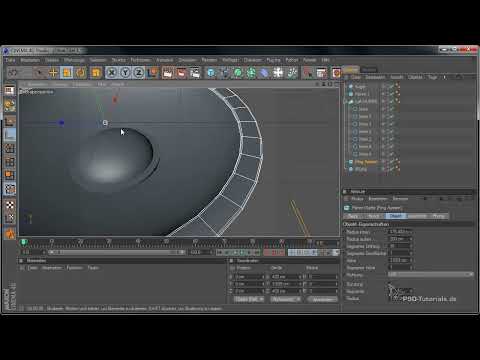480x360 pixels.
Task: Open Tags menu in Object Manager
Action: tap(433, 77)
